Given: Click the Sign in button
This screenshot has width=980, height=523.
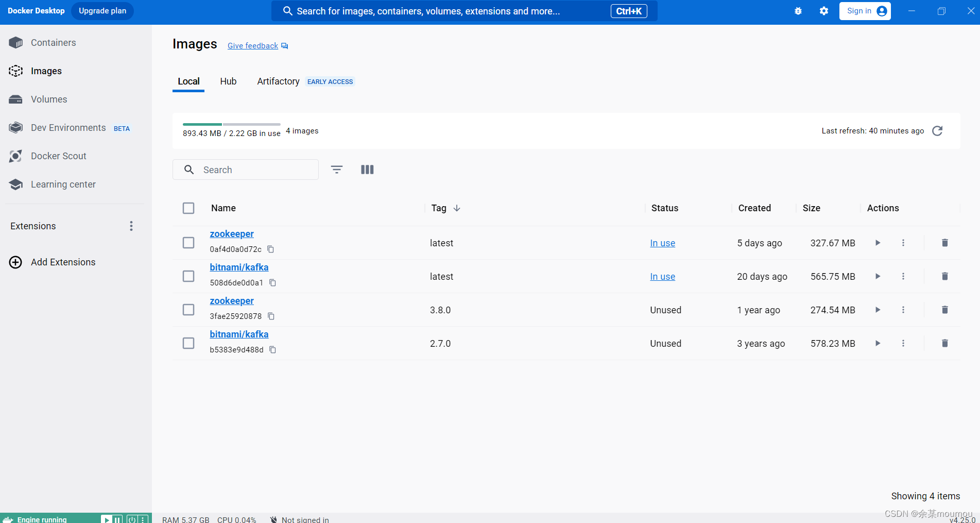Looking at the screenshot, I should [x=865, y=11].
